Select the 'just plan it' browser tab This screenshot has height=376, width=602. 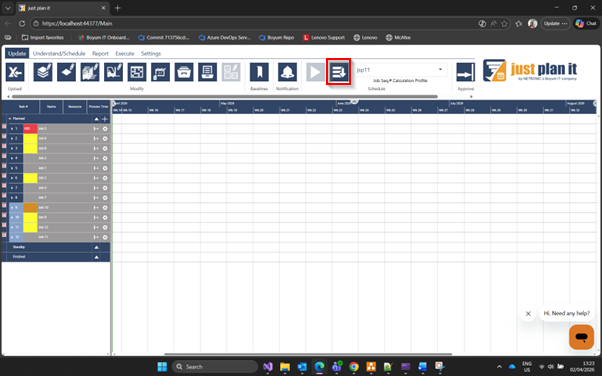click(63, 8)
